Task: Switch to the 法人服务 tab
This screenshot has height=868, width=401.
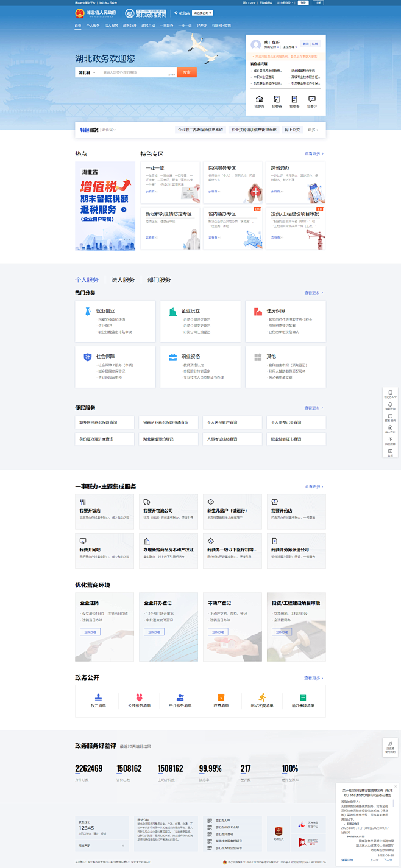Action: pos(123,280)
